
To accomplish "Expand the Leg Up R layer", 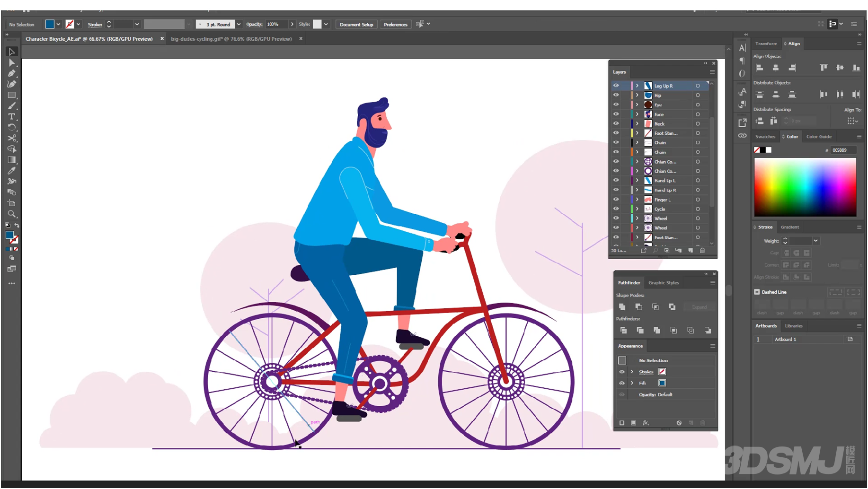I will [x=638, y=86].
